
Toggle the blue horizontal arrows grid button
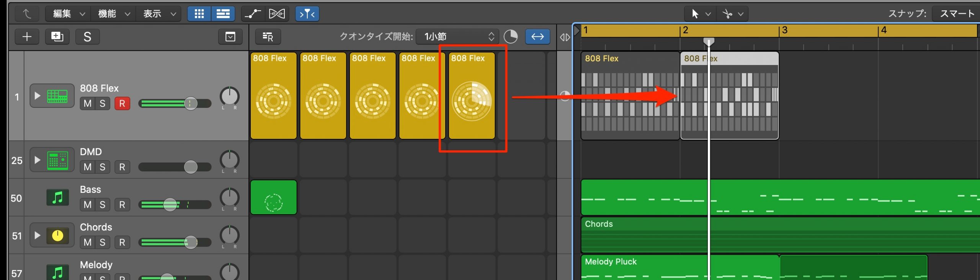537,37
